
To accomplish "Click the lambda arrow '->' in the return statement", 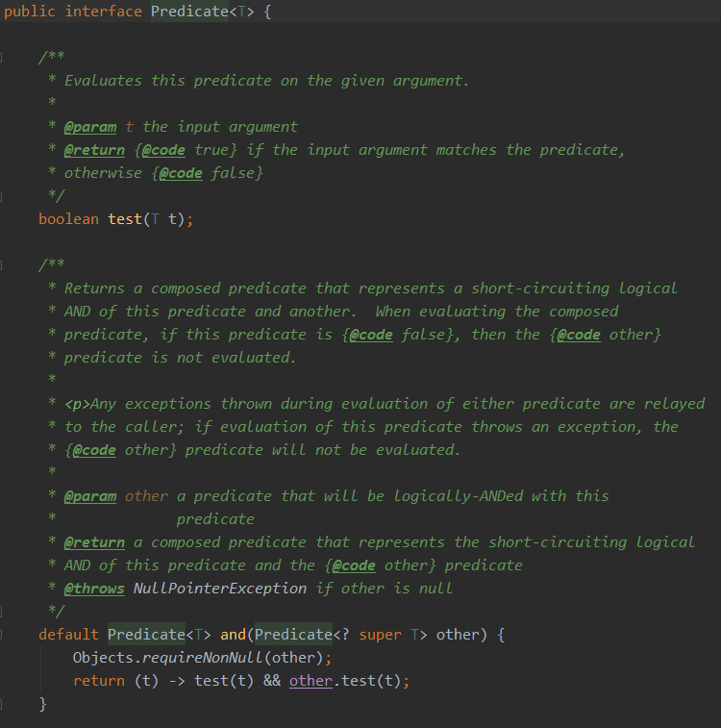I will [x=176, y=681].
